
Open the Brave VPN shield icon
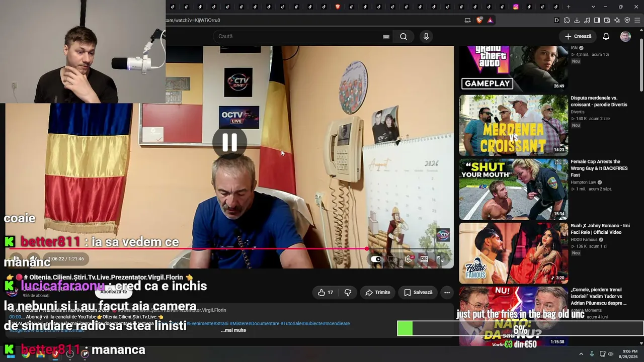pos(627,20)
